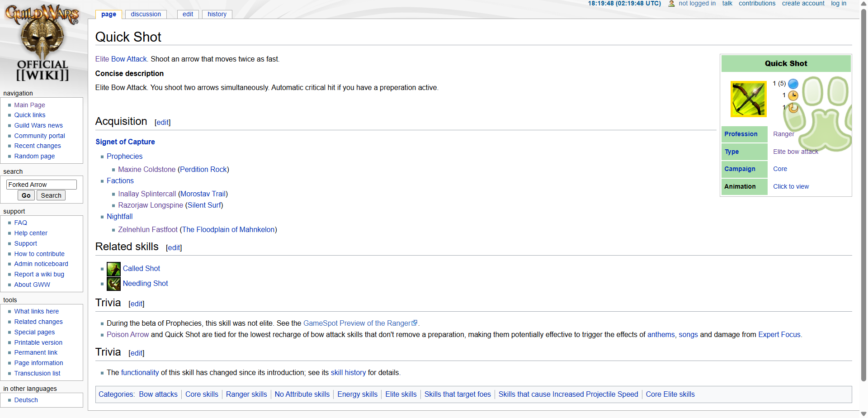Viewport: 868px width, 418px height.
Task: Open Zelnehlun Fastfoot link
Action: coord(148,229)
